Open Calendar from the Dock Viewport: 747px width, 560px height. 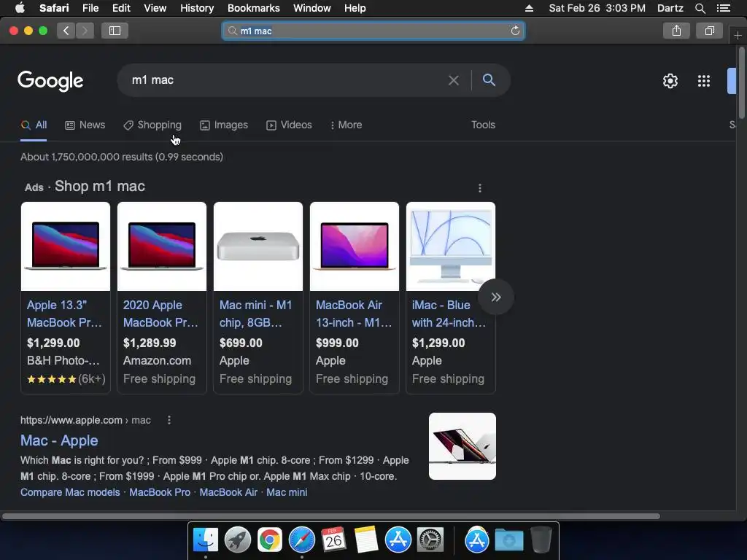[333, 540]
